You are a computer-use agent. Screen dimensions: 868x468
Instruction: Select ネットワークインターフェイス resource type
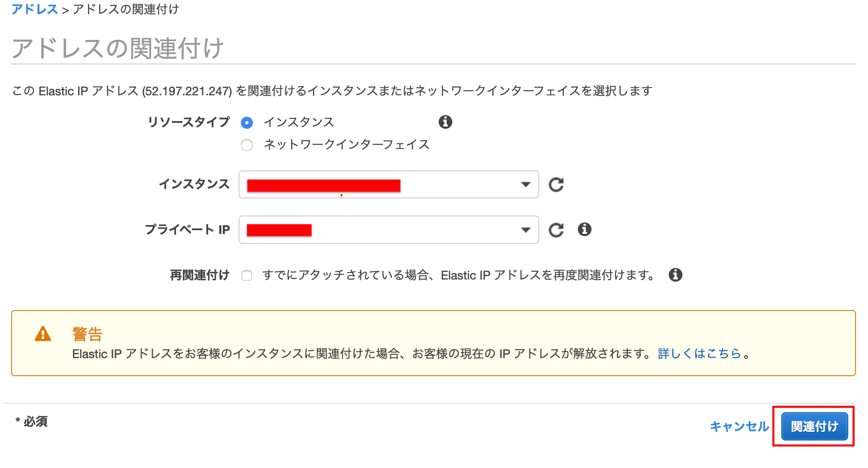click(x=247, y=145)
